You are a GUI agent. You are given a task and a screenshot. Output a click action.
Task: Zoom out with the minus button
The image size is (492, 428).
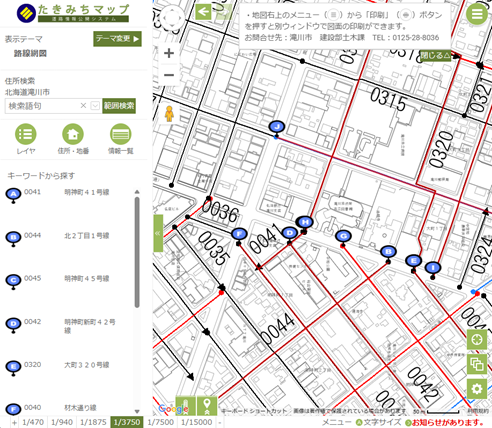pyautogui.click(x=169, y=75)
